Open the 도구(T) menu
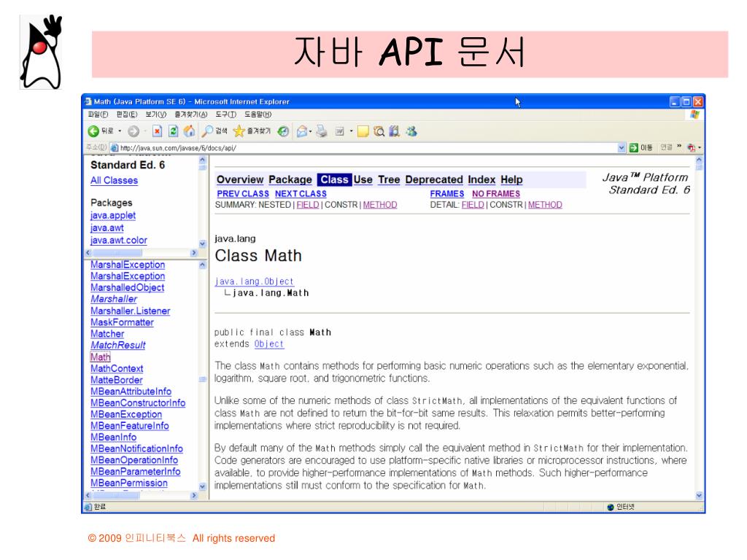Image resolution: width=747 pixels, height=560 pixels. 226,114
